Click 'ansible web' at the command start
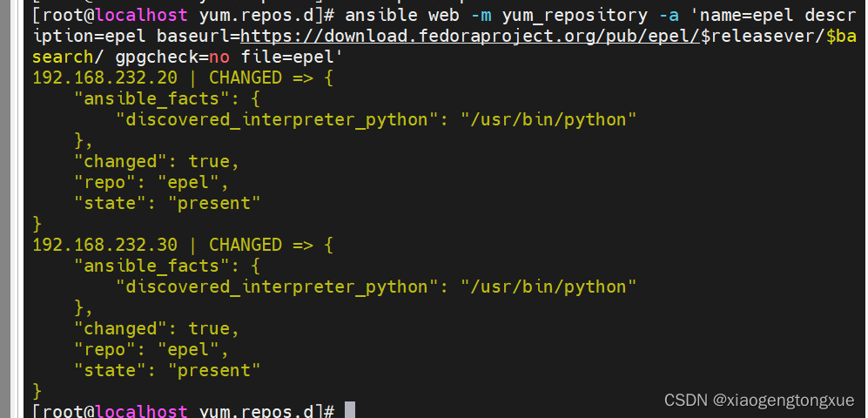This screenshot has width=868, height=418. point(402,16)
